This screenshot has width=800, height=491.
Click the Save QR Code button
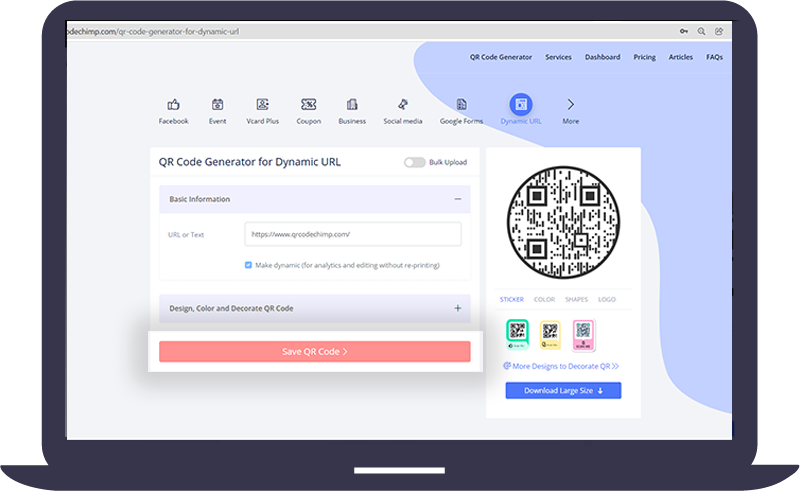315,352
